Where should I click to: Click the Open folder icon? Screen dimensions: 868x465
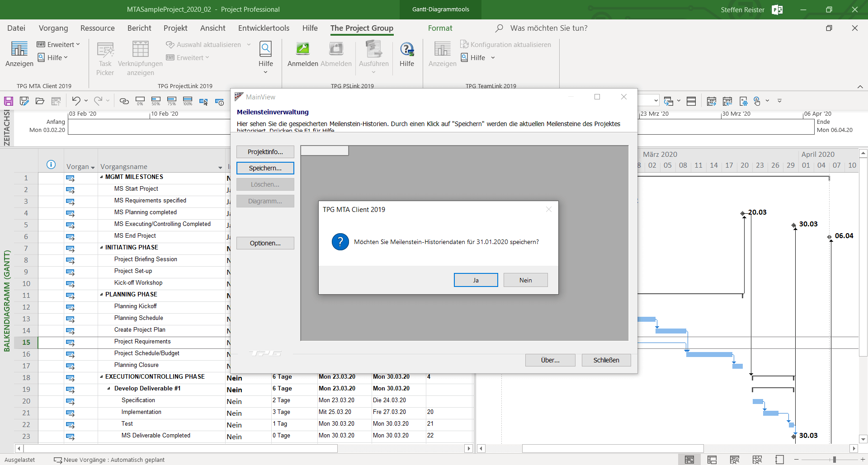tap(40, 101)
